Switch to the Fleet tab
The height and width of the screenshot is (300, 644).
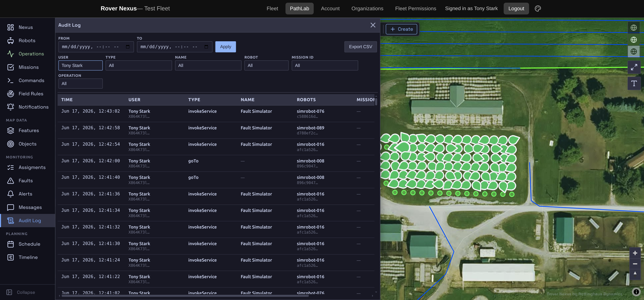coord(272,9)
